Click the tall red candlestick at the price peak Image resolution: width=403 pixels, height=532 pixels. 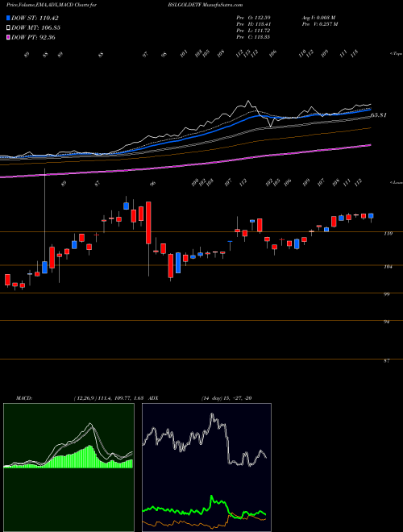coord(148,222)
